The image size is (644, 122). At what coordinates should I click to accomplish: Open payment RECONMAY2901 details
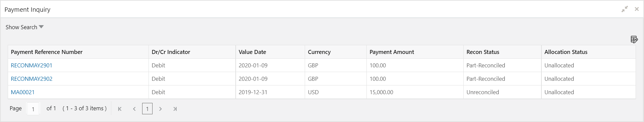coord(32,65)
